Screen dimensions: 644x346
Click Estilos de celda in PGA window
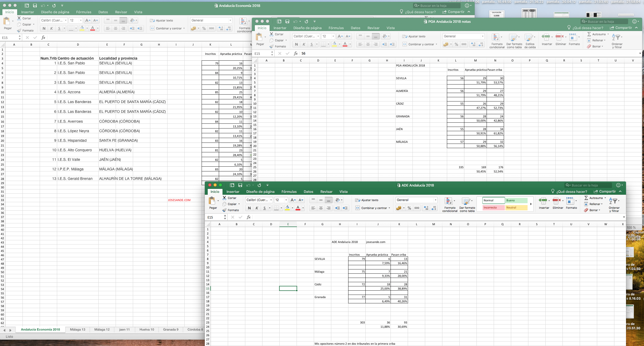pos(530,41)
